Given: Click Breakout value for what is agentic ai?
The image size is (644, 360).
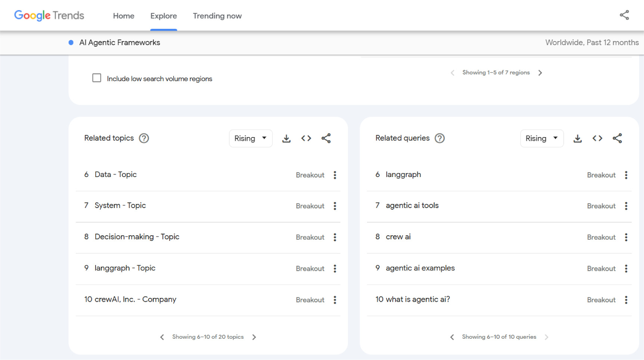Looking at the screenshot, I should tap(601, 300).
